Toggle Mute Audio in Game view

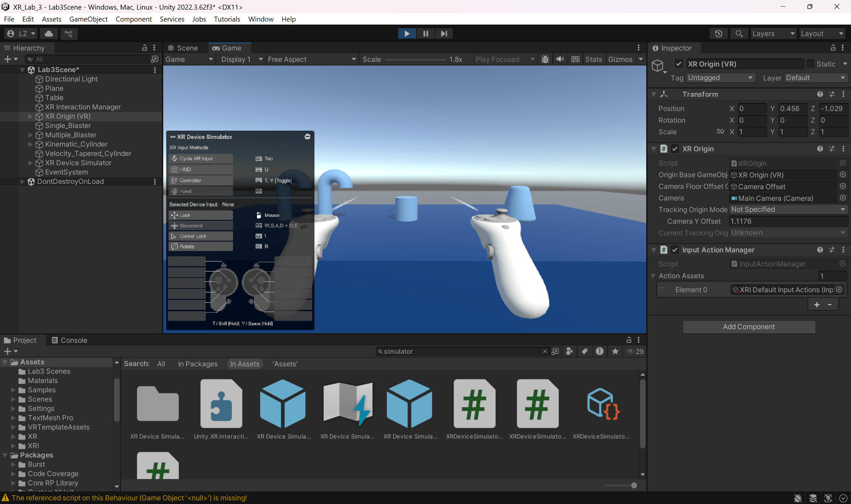point(560,60)
